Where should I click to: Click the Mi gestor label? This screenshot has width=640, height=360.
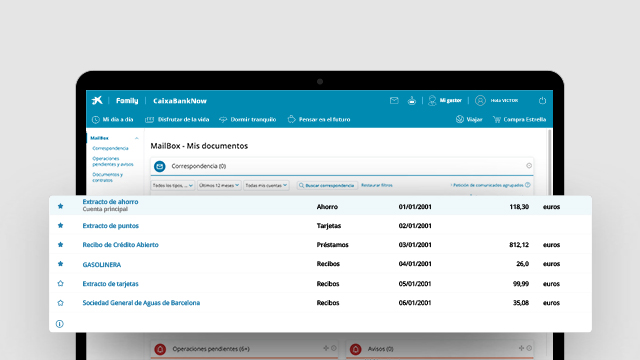450,100
